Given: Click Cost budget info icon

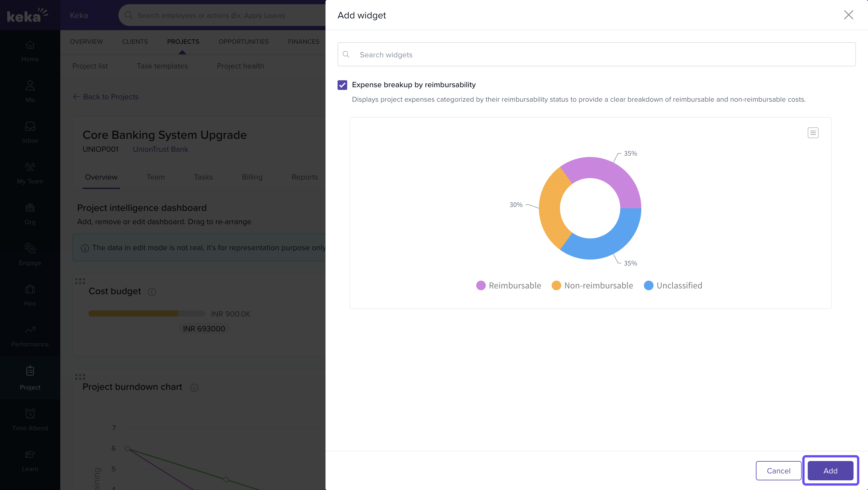Looking at the screenshot, I should click(152, 292).
